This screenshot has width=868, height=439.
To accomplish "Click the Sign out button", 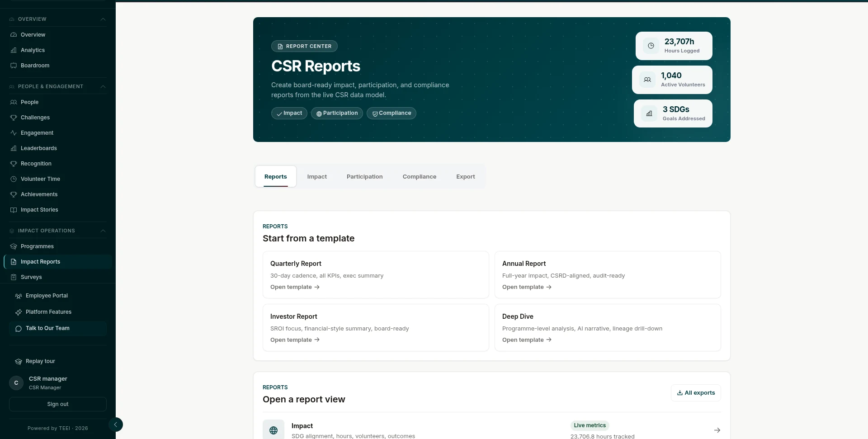I will tap(58, 404).
